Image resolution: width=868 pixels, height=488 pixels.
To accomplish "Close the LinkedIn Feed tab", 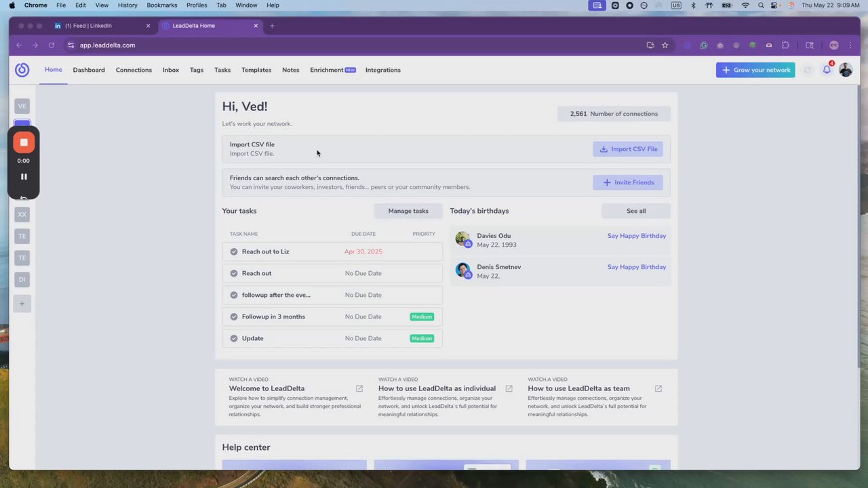I will (x=149, y=26).
